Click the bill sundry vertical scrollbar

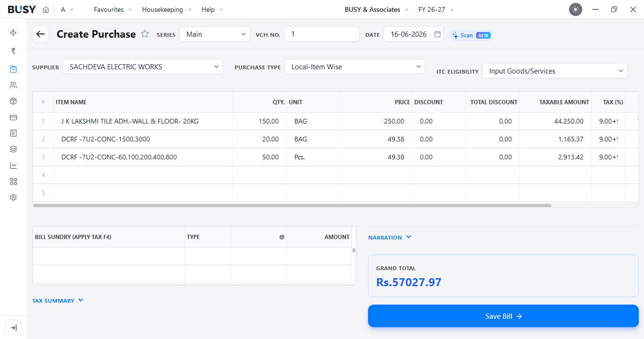[x=354, y=250]
